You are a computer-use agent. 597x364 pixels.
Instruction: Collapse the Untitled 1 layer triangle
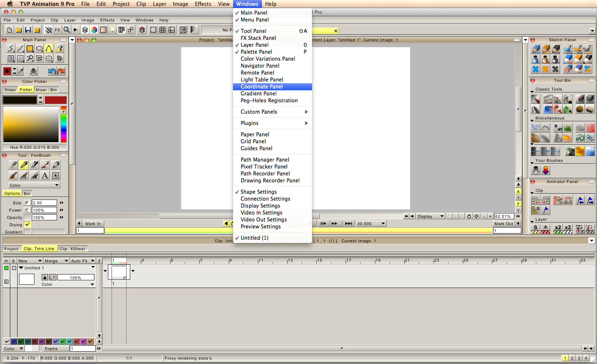pos(21,268)
